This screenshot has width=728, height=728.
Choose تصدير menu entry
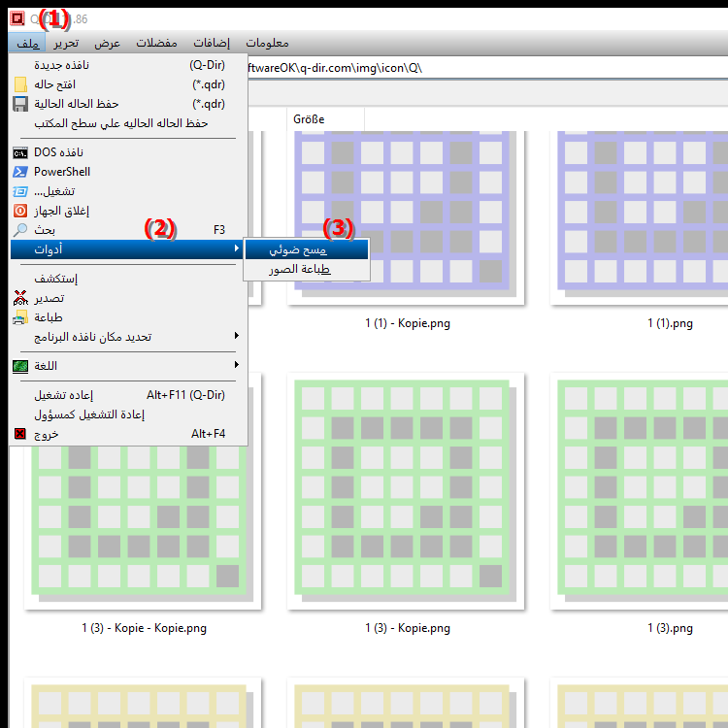(x=128, y=298)
